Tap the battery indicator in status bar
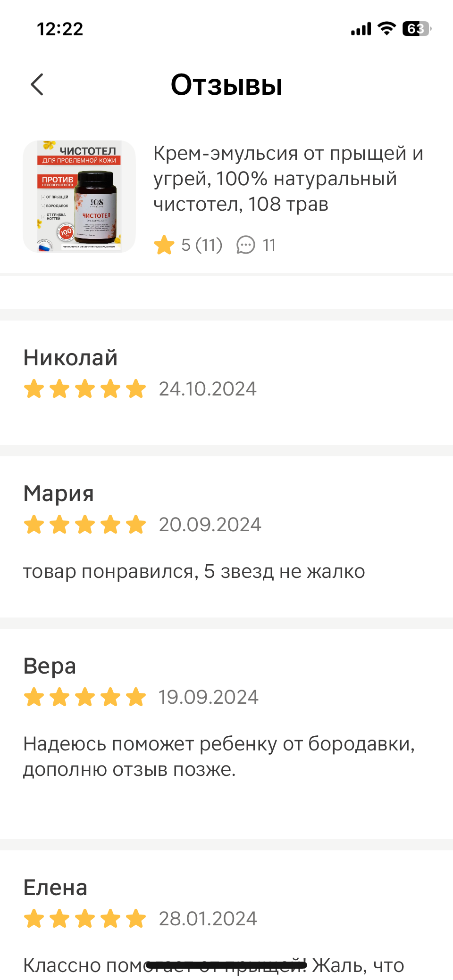Image resolution: width=453 pixels, height=980 pixels. 416,29
